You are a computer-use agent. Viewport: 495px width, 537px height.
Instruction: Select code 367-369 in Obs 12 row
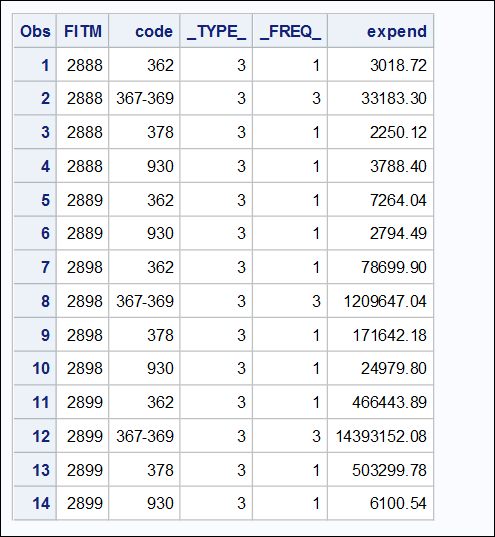(x=145, y=436)
